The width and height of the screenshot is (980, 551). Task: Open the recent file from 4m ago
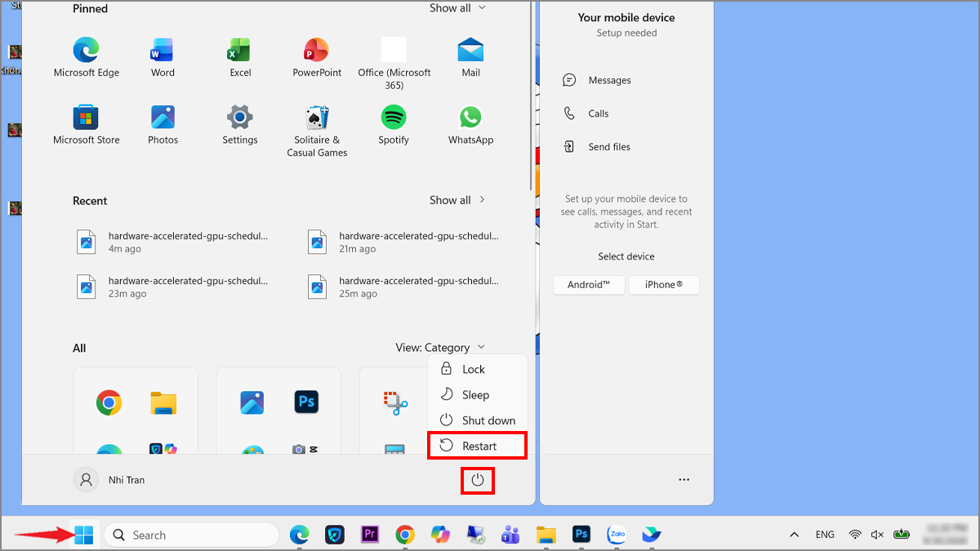[173, 242]
